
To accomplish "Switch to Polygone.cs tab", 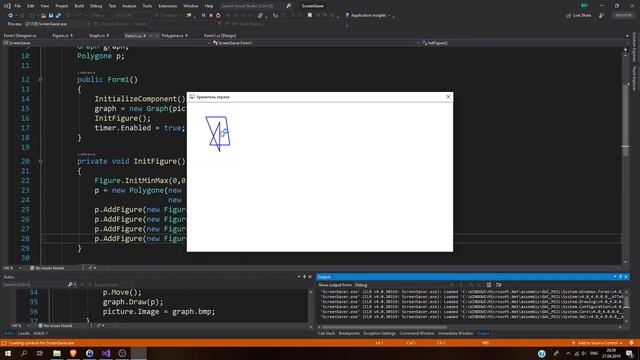I will tap(175, 36).
